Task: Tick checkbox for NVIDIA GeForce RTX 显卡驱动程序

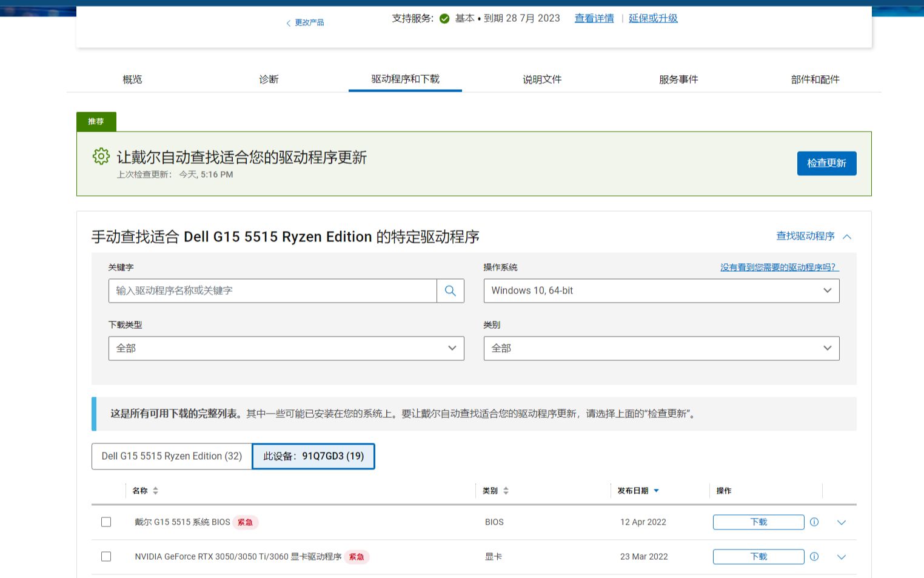Action: 106,556
